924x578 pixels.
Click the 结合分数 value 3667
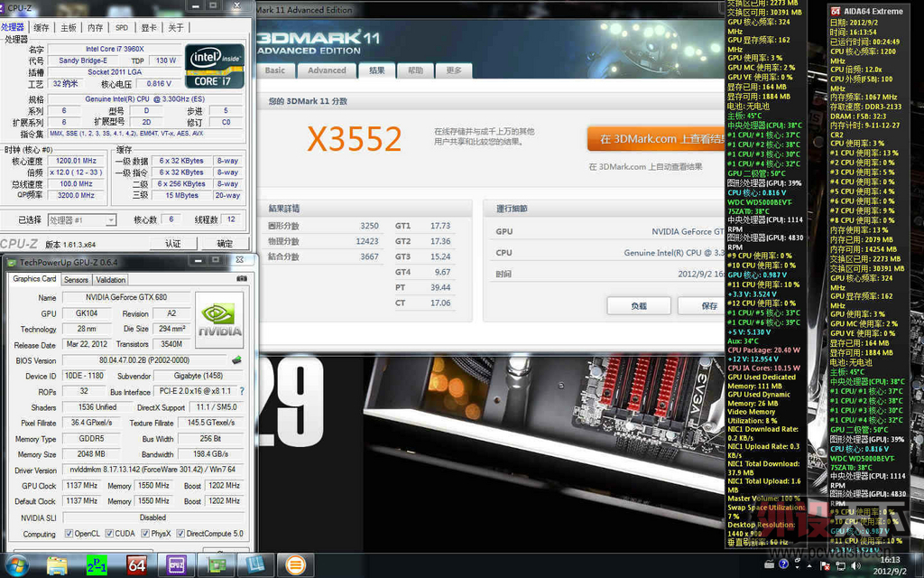[x=369, y=256]
